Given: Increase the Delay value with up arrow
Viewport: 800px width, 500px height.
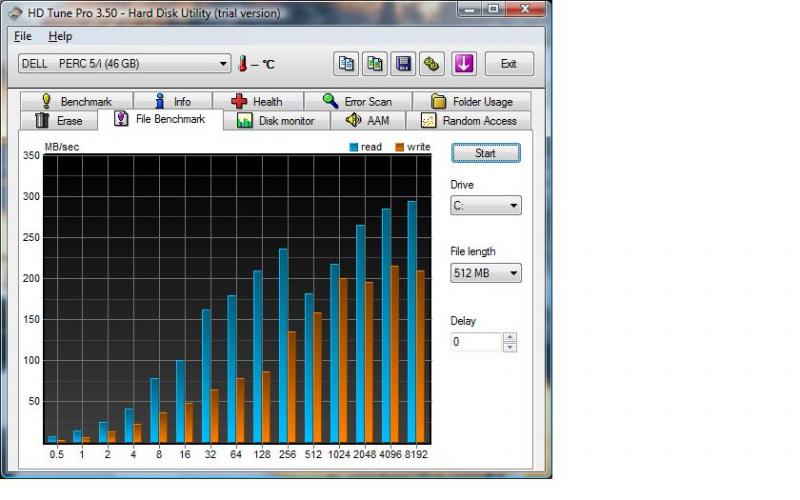Looking at the screenshot, I should point(510,337).
